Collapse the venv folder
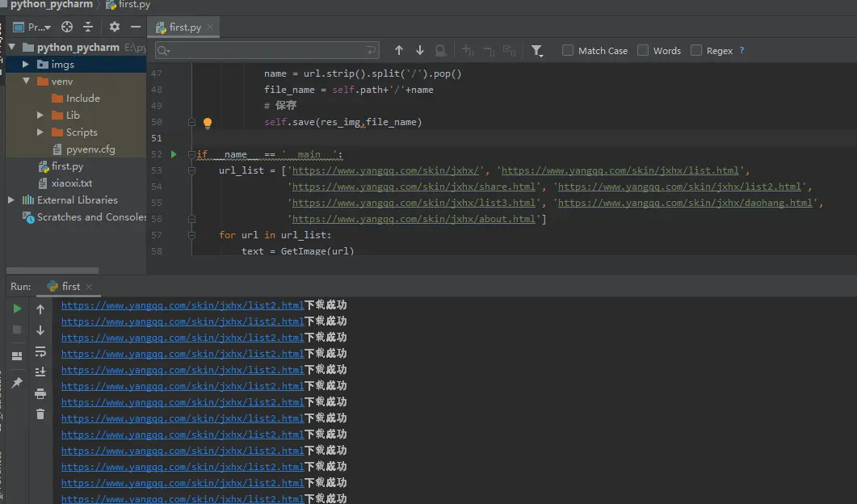This screenshot has width=857, height=504. [x=26, y=82]
